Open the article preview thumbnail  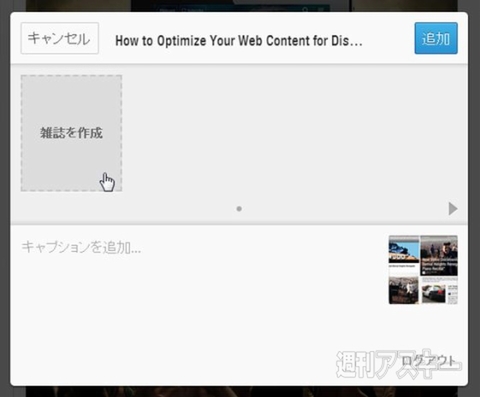click(x=423, y=269)
